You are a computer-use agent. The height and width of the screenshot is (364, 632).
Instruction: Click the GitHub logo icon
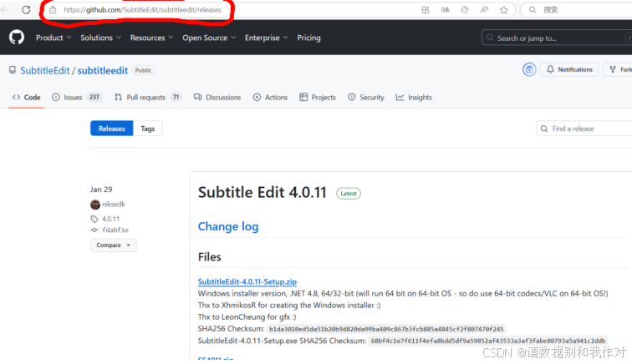(x=17, y=38)
